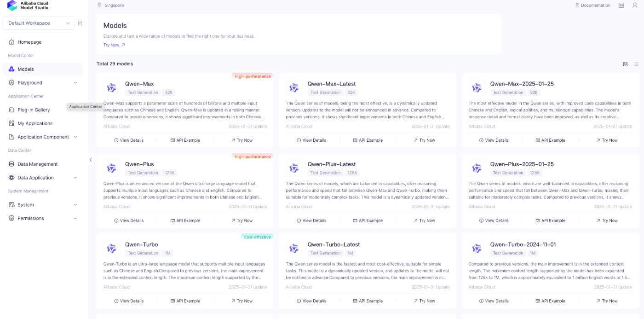Screen dimensions: 644x319
Task: Try Now on the Qwen-Plus card
Action: [242, 220]
